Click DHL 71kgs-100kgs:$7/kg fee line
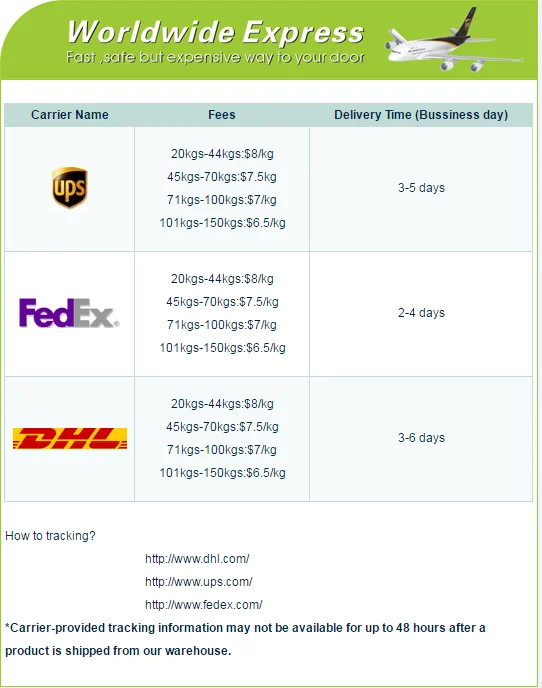The image size is (542, 688). coord(222,450)
